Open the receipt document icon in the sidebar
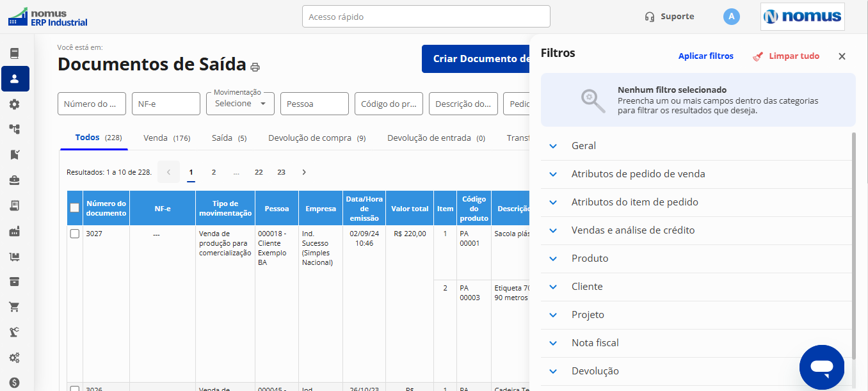 point(14,205)
